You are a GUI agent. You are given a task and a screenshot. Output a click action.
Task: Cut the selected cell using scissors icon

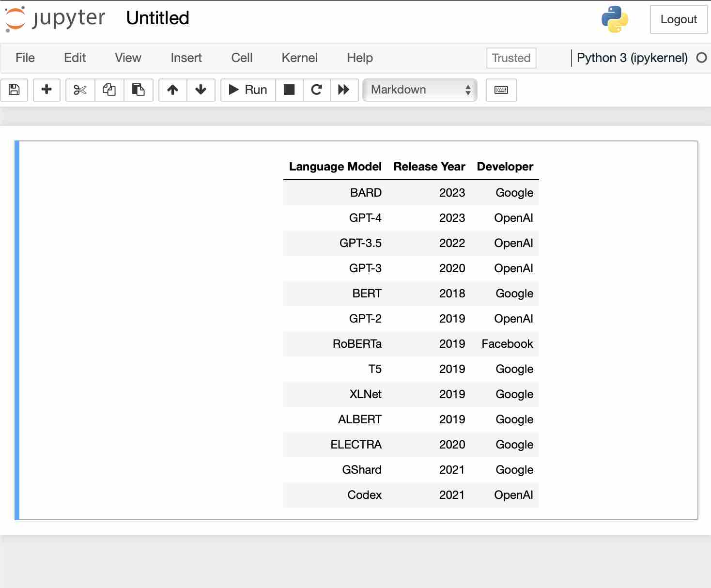pyautogui.click(x=79, y=90)
